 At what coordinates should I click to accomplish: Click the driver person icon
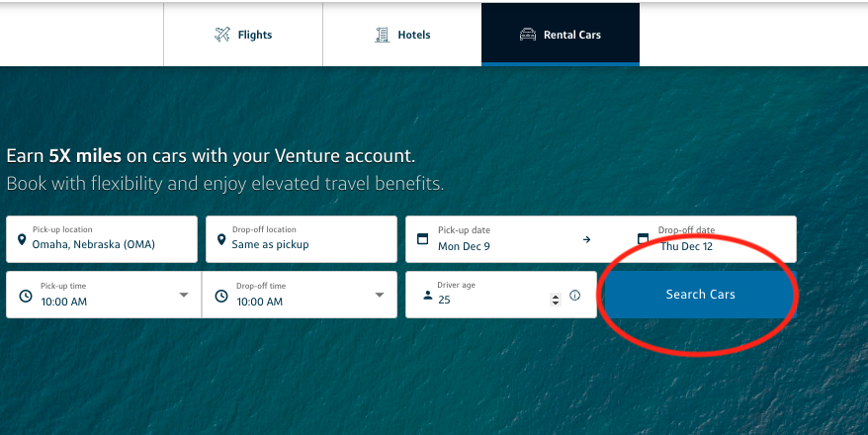tap(428, 295)
